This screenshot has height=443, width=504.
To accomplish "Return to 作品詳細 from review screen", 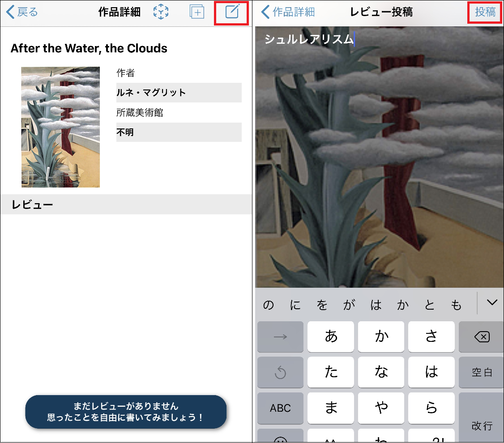I will tap(288, 12).
